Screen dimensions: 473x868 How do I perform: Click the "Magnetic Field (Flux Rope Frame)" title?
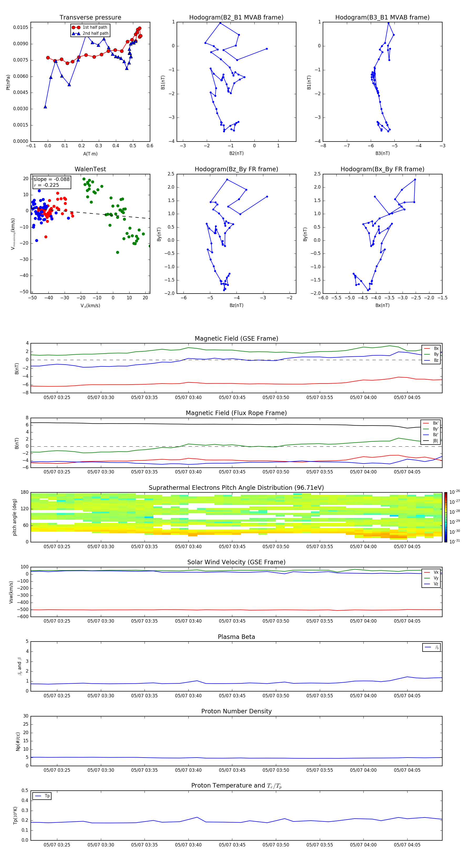pos(236,413)
